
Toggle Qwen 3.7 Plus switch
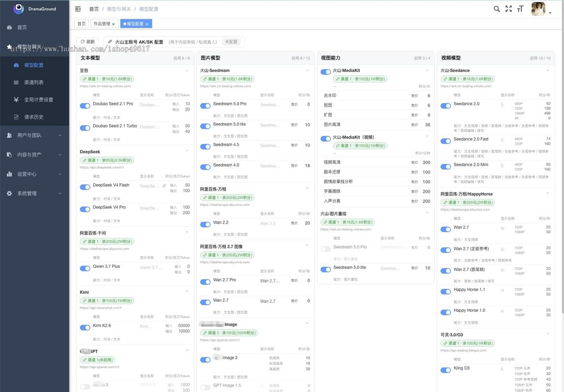[85, 268]
